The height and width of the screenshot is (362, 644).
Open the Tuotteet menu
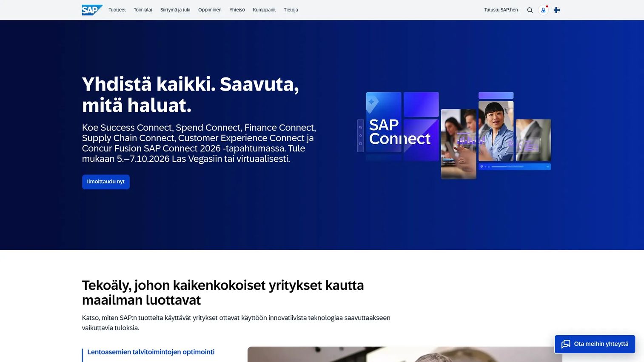117,10
